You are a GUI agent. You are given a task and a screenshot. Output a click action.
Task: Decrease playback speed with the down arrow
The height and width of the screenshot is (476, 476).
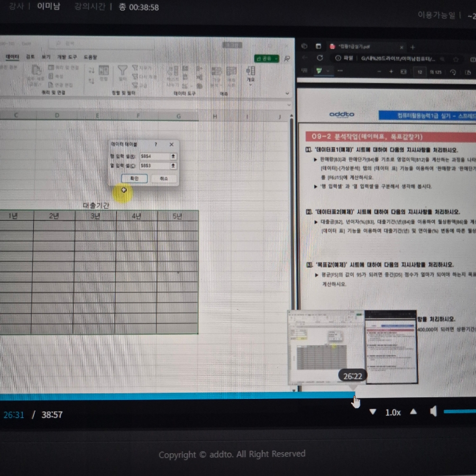[x=373, y=412]
